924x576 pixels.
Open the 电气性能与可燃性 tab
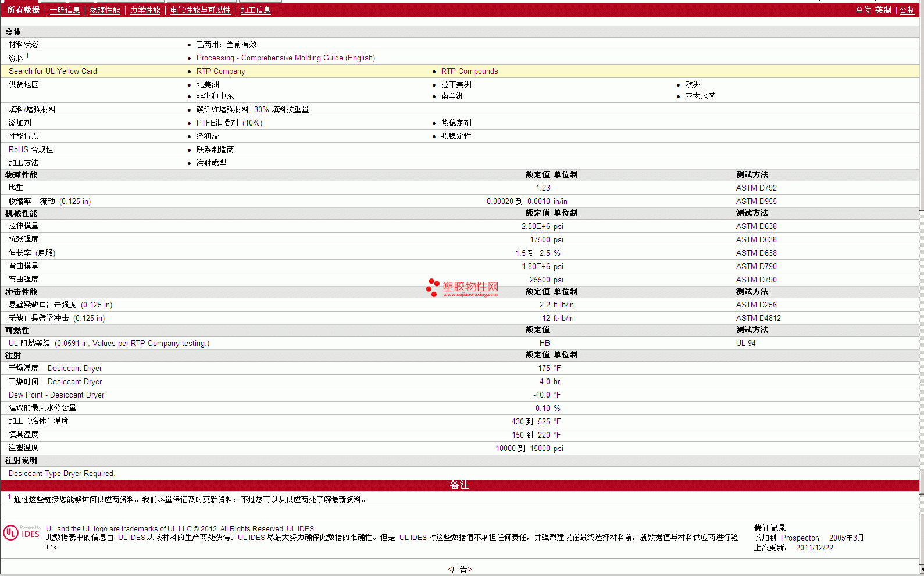tap(201, 10)
